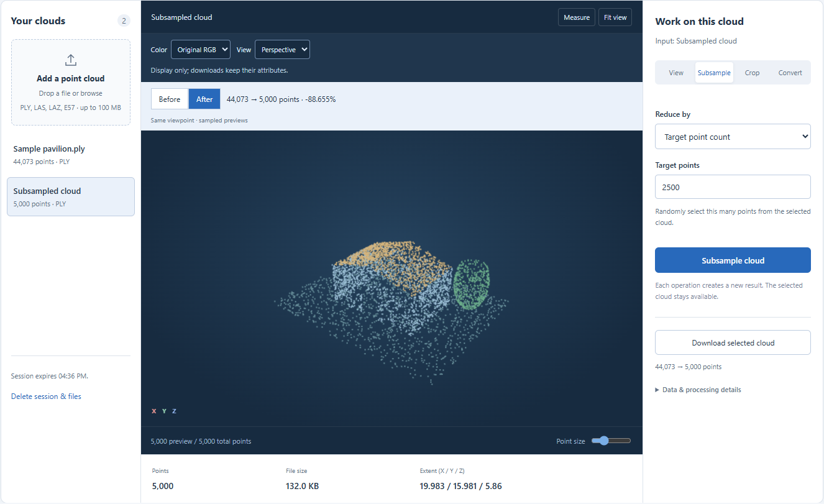Show the After comparison view
This screenshot has height=504, width=824.
[x=204, y=99]
